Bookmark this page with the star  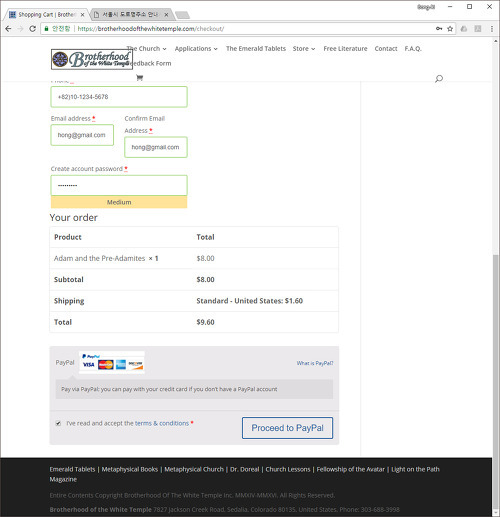click(x=450, y=29)
